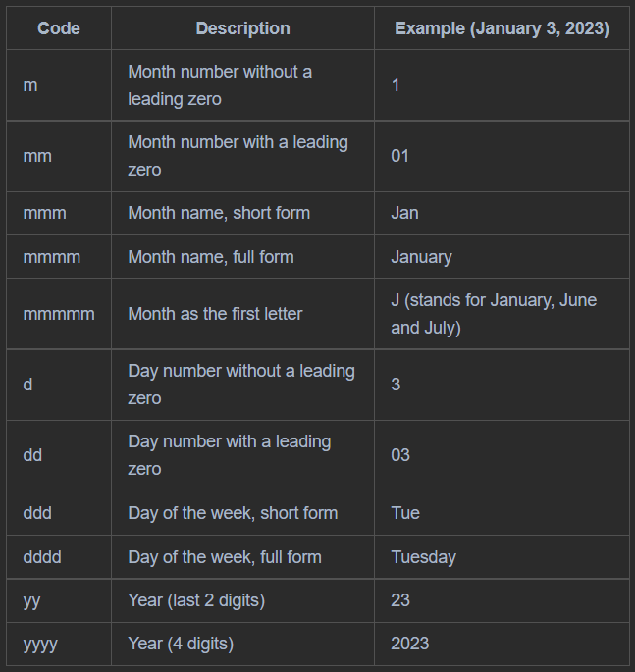Select the "Month name, short form" description
Image resolution: width=635 pixels, height=672 pixels.
coord(219,213)
